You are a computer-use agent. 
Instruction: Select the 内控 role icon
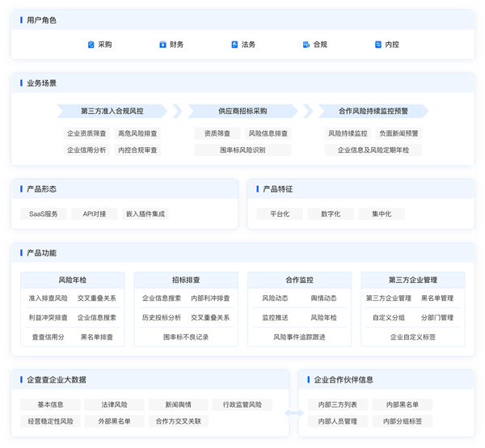click(378, 44)
